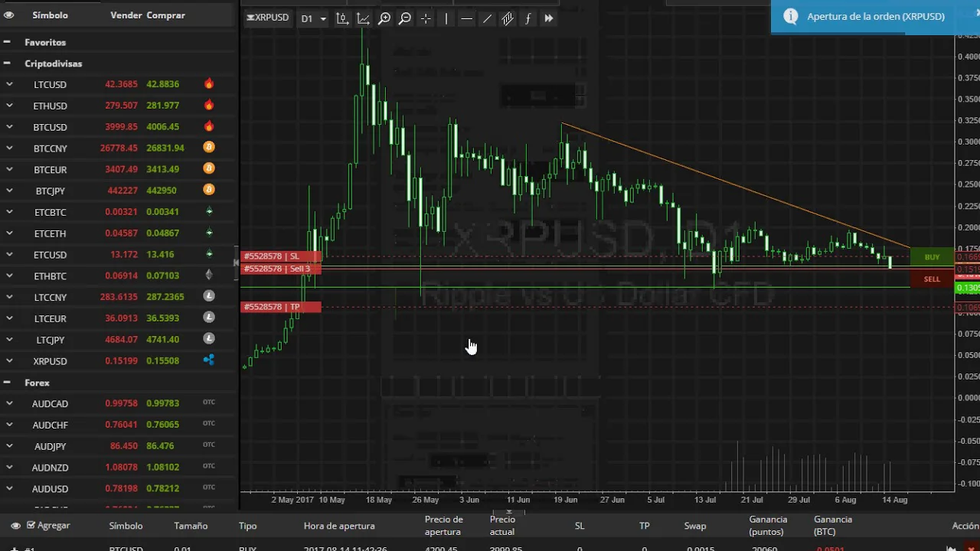Sort orders by Tamaño column
The image size is (980, 551).
point(191,526)
